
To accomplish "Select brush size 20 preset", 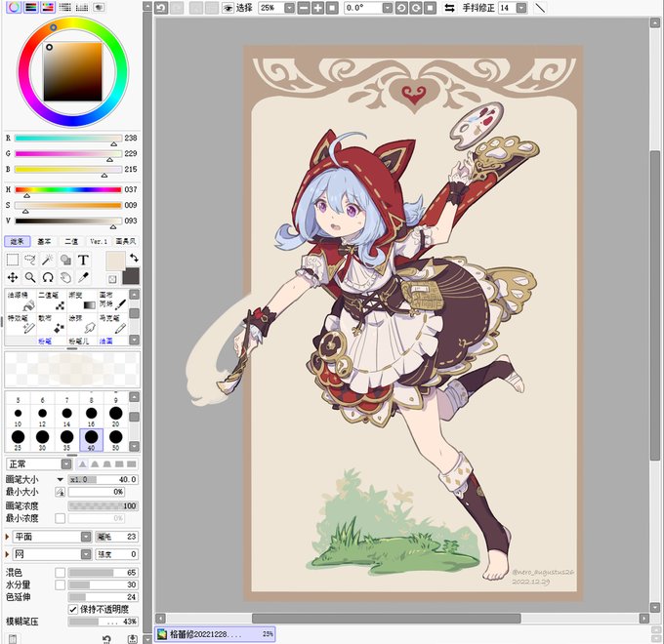I will click(x=115, y=416).
